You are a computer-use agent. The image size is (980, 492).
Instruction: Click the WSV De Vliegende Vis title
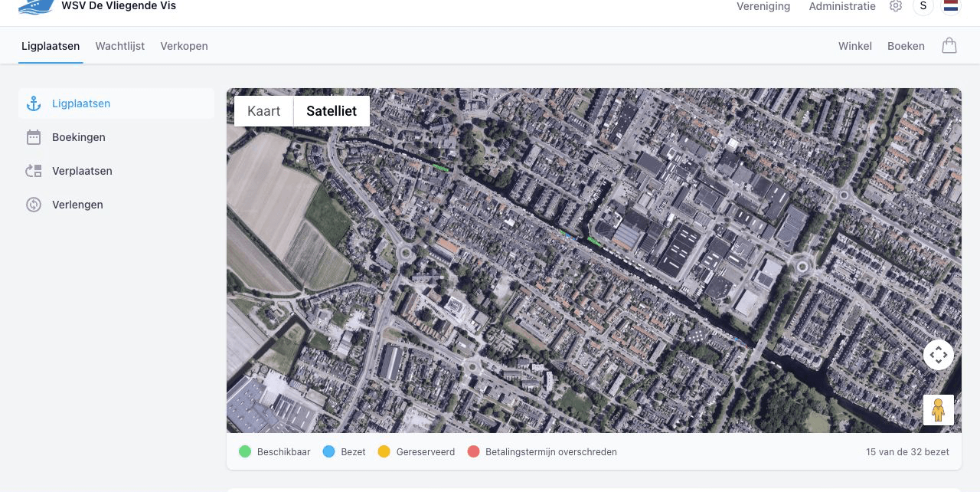pos(119,6)
